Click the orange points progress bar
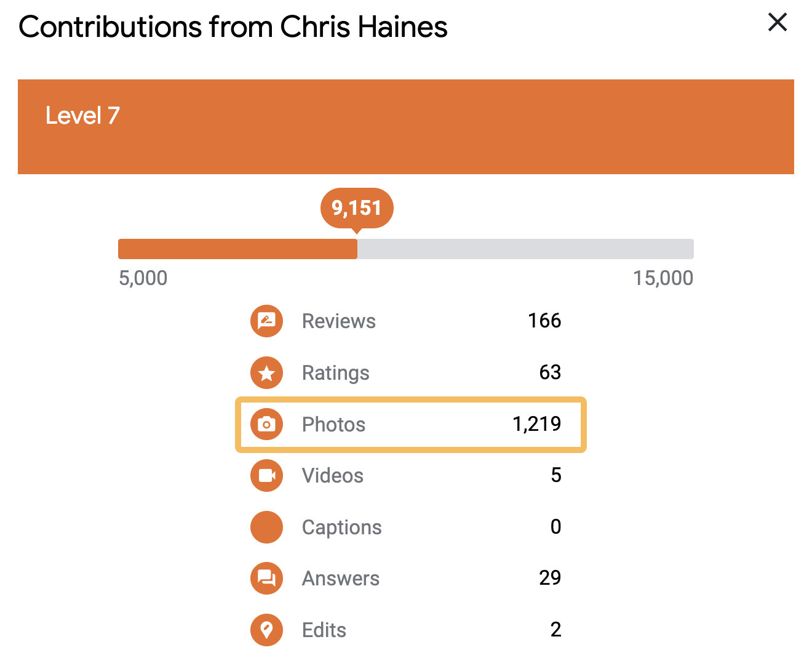 point(237,249)
